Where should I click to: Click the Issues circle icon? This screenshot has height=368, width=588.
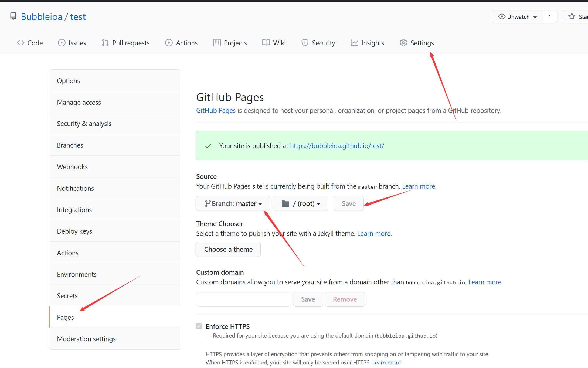[62, 43]
